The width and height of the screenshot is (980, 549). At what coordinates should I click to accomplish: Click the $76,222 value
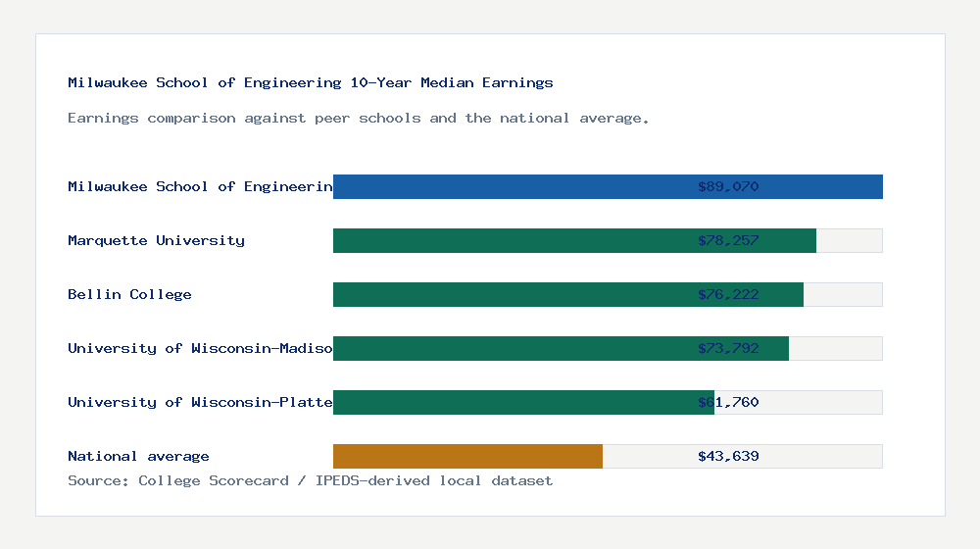[728, 294]
